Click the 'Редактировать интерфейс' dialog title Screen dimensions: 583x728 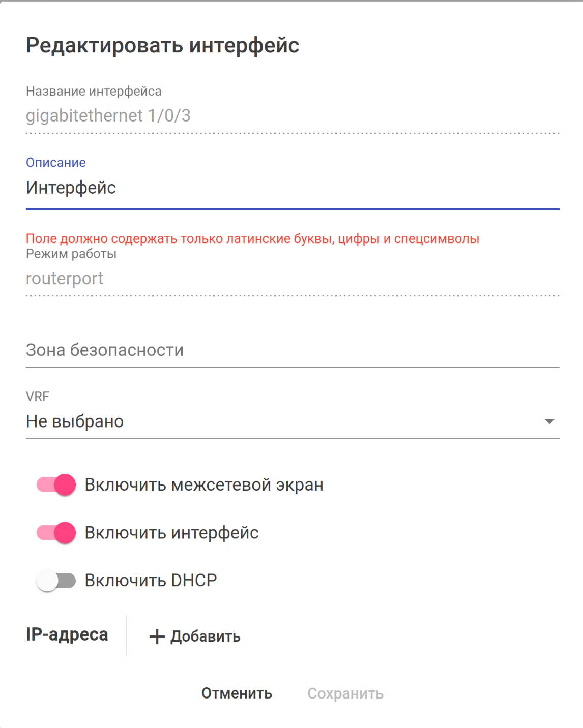pos(163,45)
